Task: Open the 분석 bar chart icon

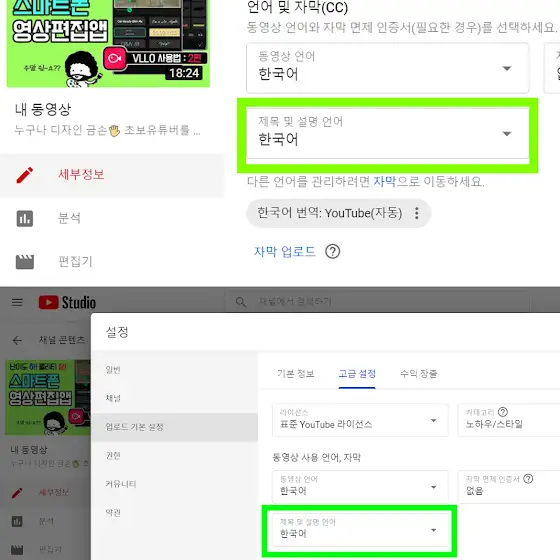Action: click(x=25, y=219)
